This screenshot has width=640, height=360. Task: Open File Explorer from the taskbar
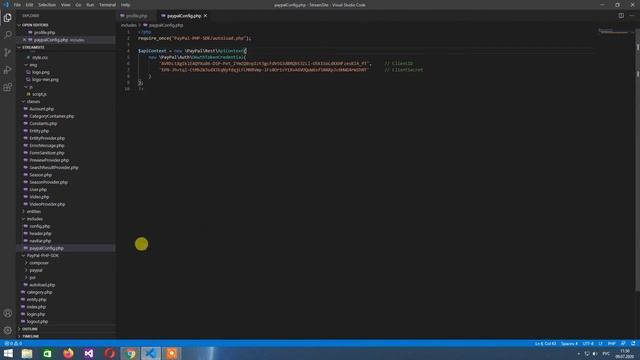tap(27, 353)
